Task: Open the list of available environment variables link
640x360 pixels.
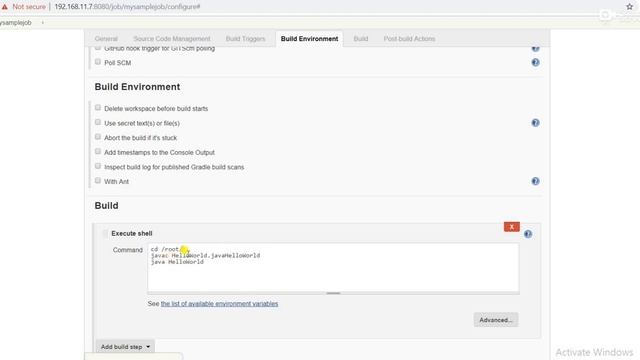Action: 219,304
